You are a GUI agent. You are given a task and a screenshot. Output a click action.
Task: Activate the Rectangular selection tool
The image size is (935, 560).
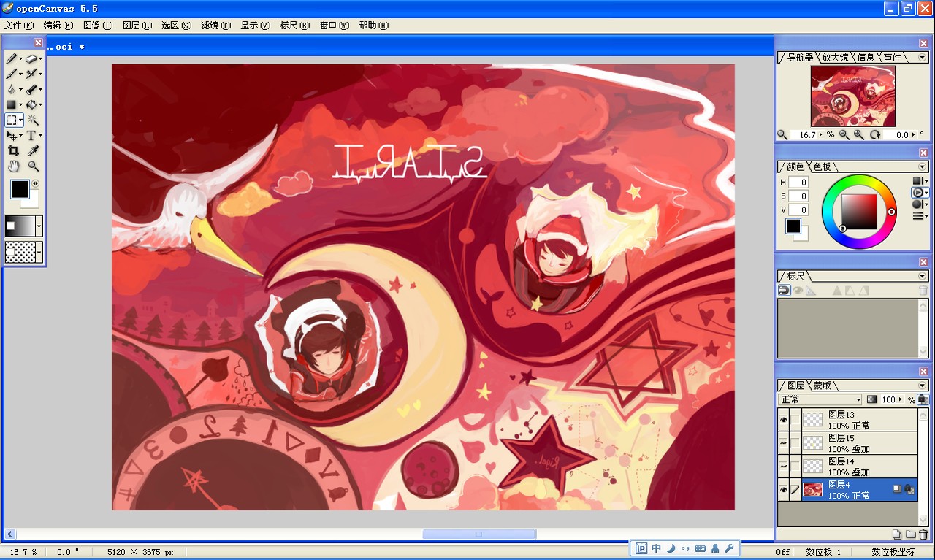pos(12,120)
